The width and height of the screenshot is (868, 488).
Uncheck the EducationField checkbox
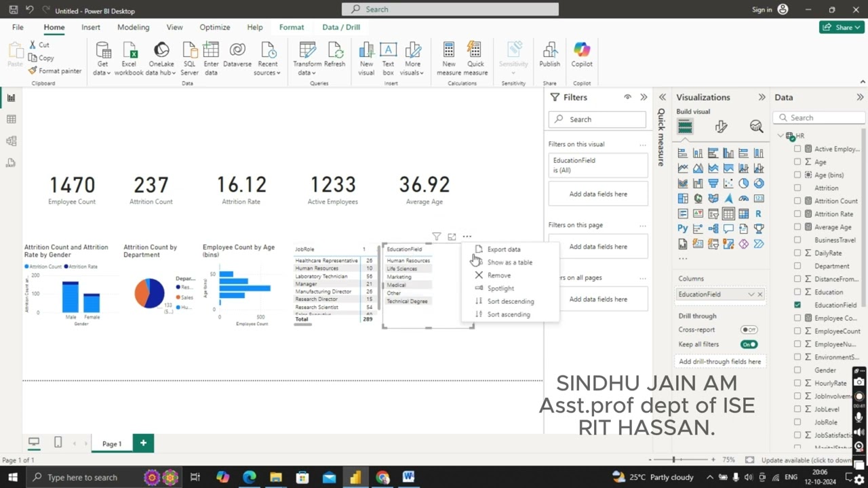[x=797, y=305]
